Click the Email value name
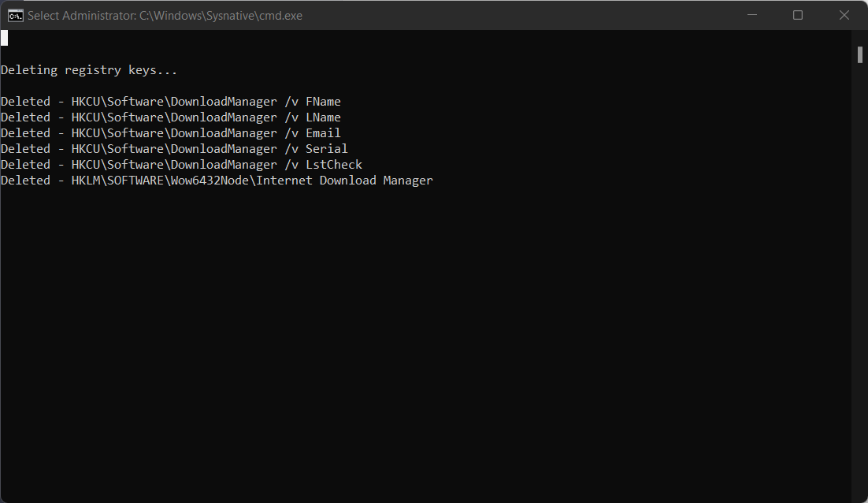Image resolution: width=868 pixels, height=503 pixels. pyautogui.click(x=323, y=133)
